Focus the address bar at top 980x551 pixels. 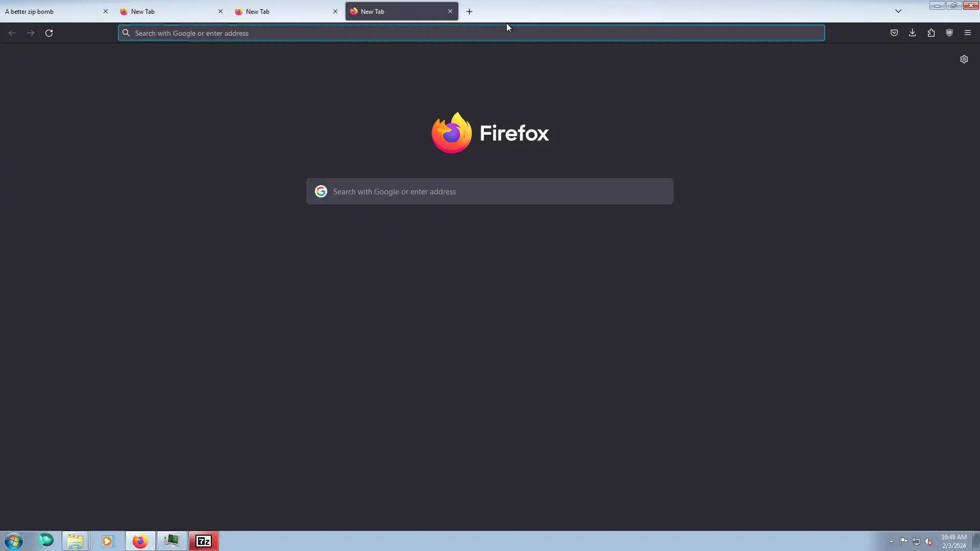[x=470, y=33]
